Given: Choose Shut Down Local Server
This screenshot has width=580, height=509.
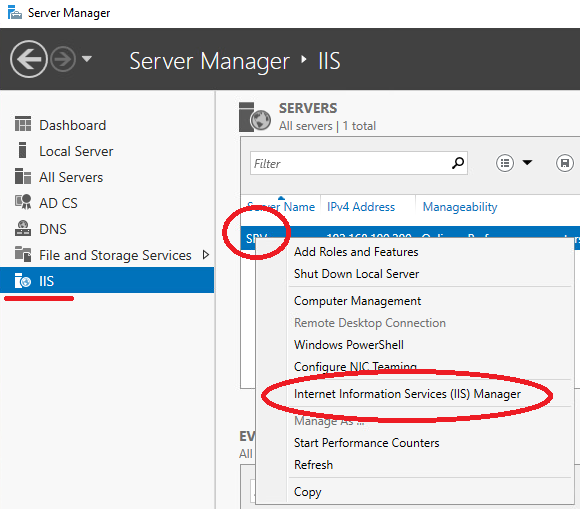Looking at the screenshot, I should (357, 274).
